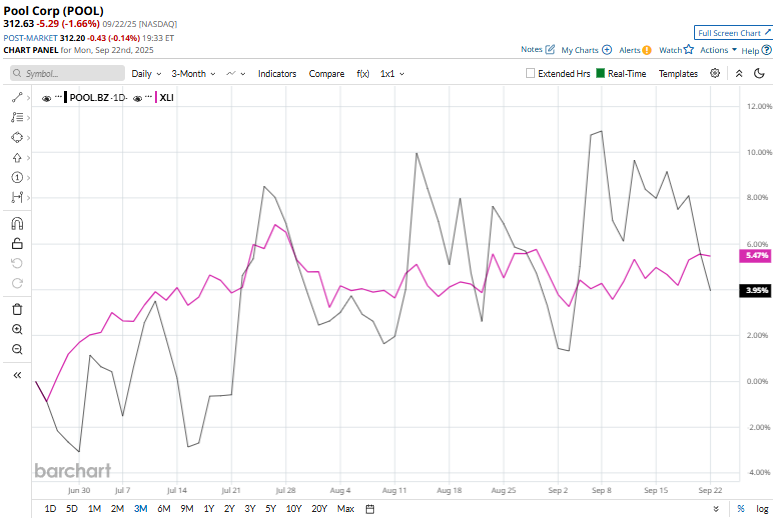
Task: Zoom in with magnifier plus icon
Action: pyautogui.click(x=17, y=329)
